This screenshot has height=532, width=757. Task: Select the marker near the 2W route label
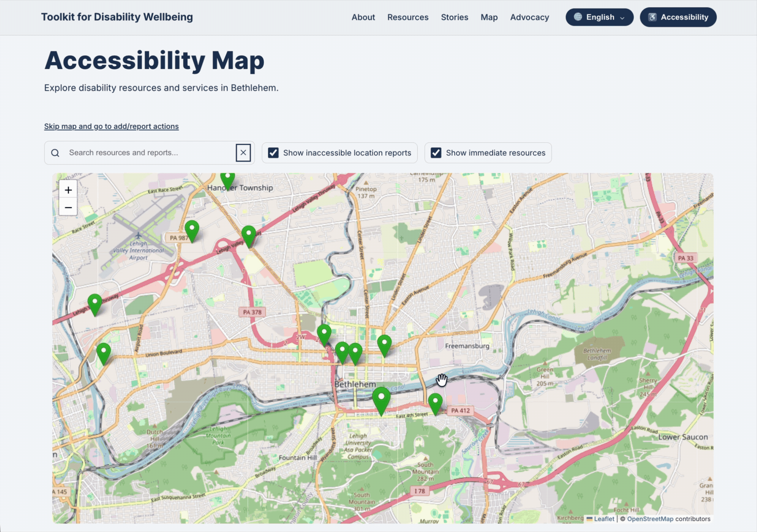point(324,335)
